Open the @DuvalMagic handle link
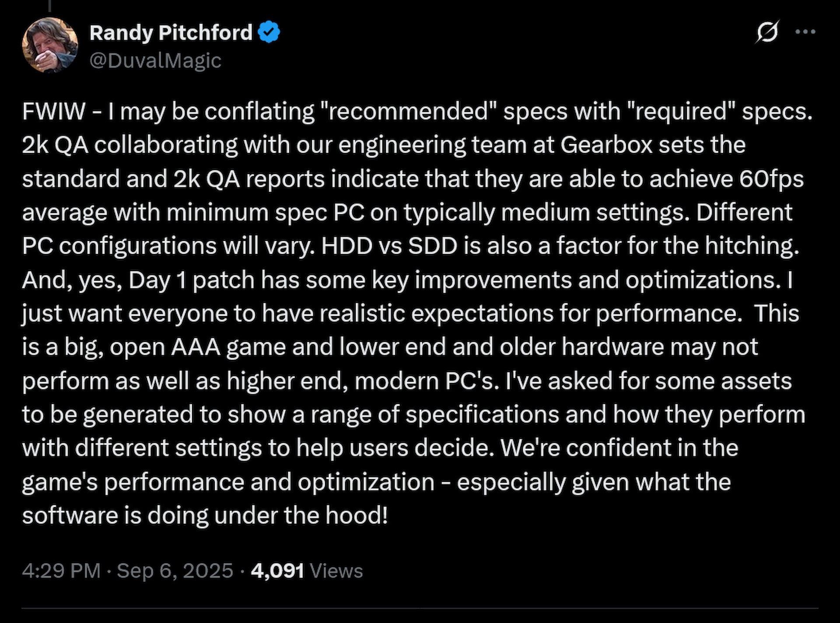Screen dimensions: 840x623 (x=155, y=60)
